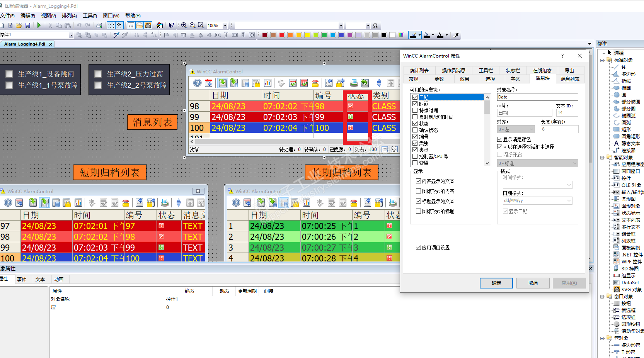The height and width of the screenshot is (358, 644).
Task: Open a file with the folder icon
Action: 19,25
